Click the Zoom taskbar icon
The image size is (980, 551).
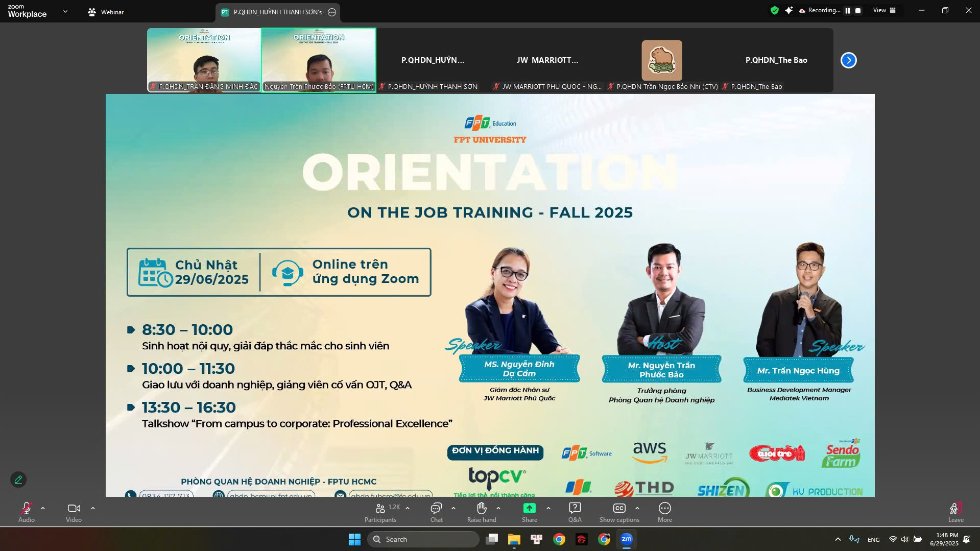627,539
